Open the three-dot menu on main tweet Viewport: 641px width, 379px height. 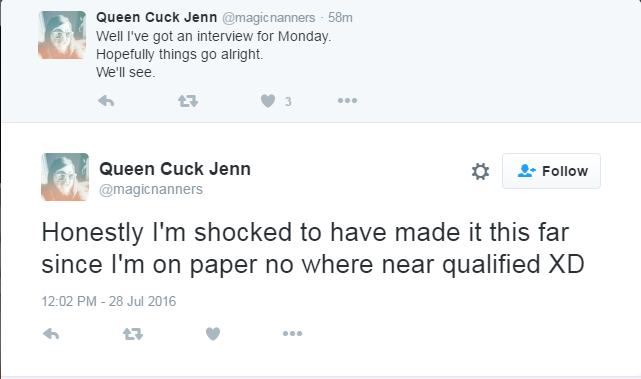(292, 334)
